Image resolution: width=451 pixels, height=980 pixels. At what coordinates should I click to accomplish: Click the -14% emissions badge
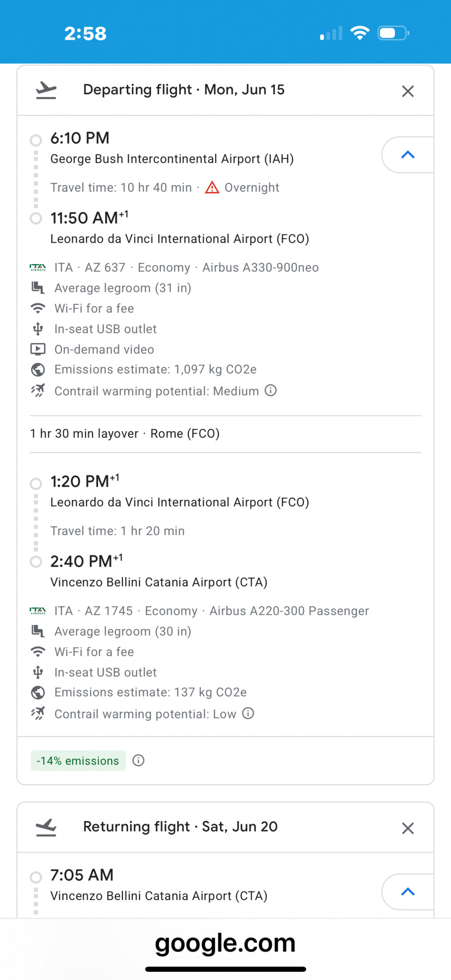click(78, 760)
